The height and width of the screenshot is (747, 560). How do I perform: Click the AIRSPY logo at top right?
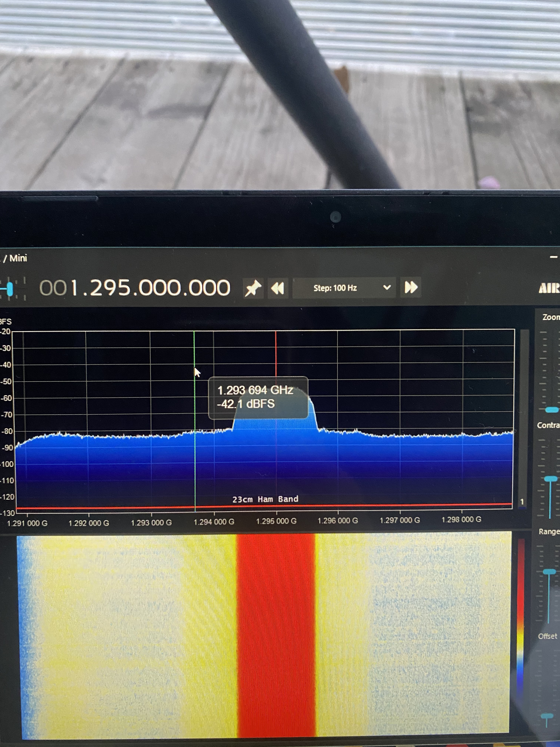(x=549, y=288)
